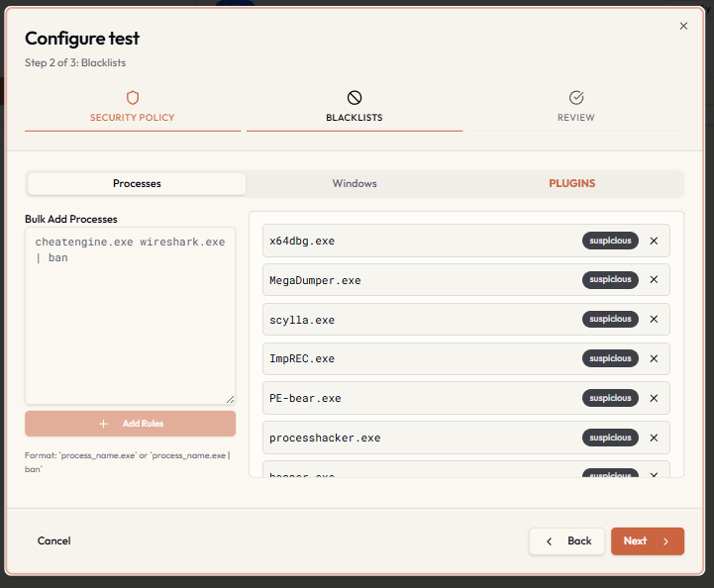This screenshot has width=714, height=588.
Task: Click the Bulk Add Processes label
Action: click(71, 220)
